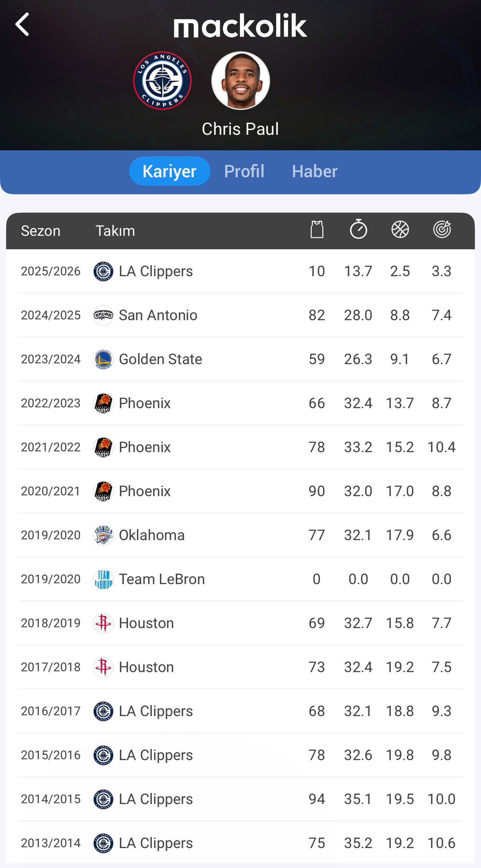Screen dimensions: 481x868
Task: Tap the mackolik logo header
Action: (x=240, y=26)
